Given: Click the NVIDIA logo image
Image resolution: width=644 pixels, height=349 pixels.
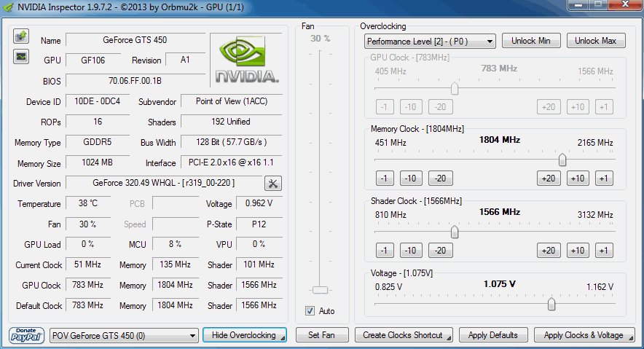Looking at the screenshot, I should 247,60.
